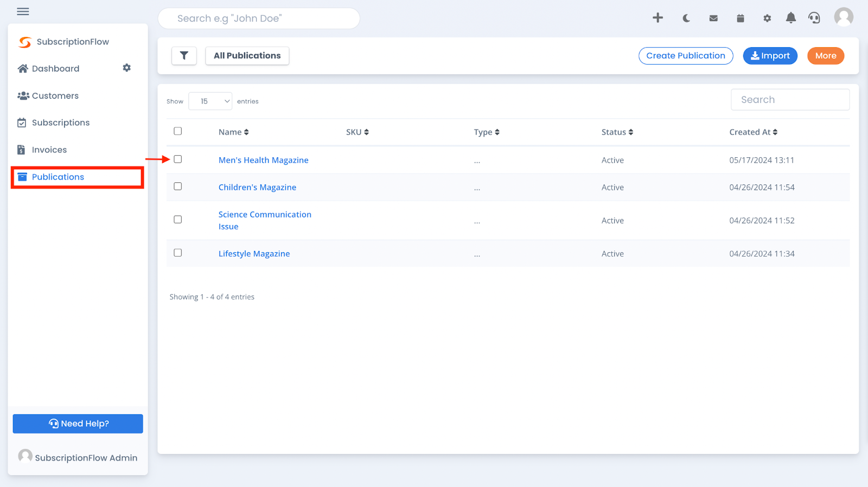Open settings gear in top header
This screenshot has width=868, height=487.
click(767, 18)
